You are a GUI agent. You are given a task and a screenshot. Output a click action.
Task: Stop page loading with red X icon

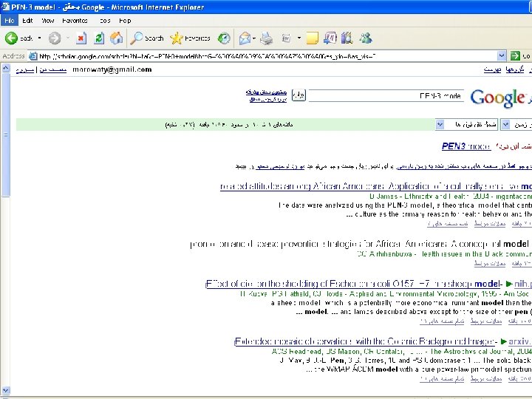tap(81, 38)
